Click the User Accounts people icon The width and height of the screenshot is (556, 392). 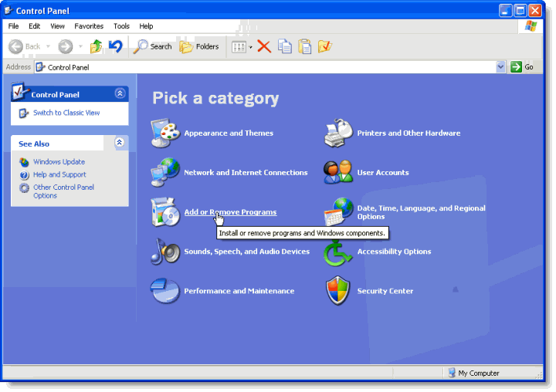[338, 172]
